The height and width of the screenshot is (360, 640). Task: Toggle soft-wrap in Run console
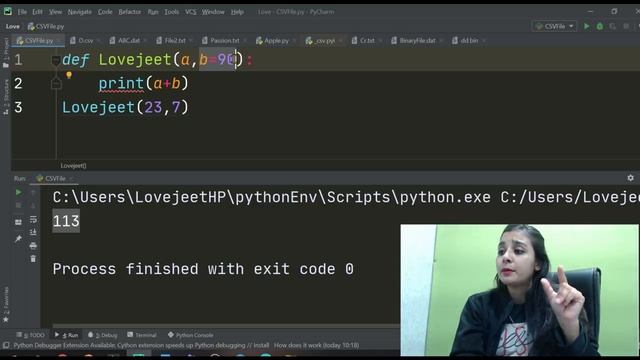[33, 220]
